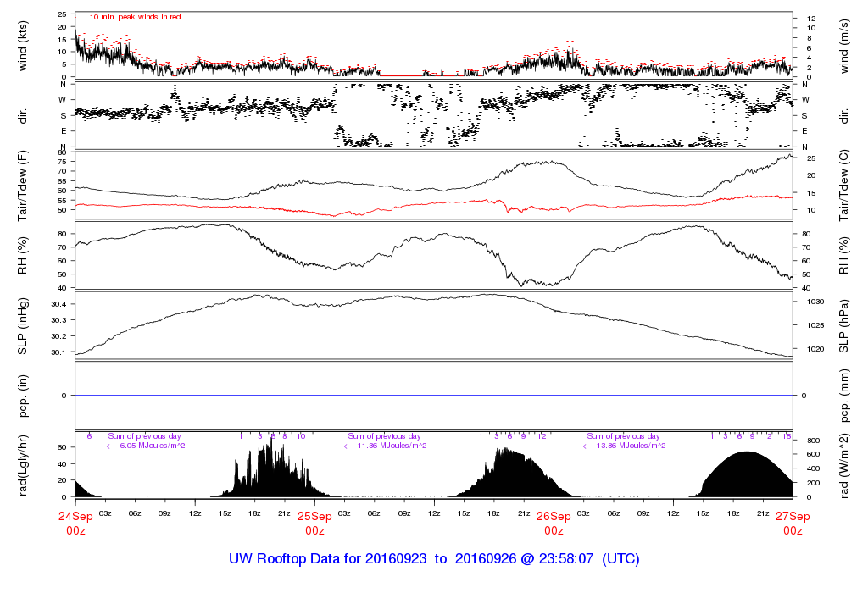Click the 6.05 MJoules/m^2 daily sum text
This screenshot has height=593, width=868.
pyautogui.click(x=145, y=446)
